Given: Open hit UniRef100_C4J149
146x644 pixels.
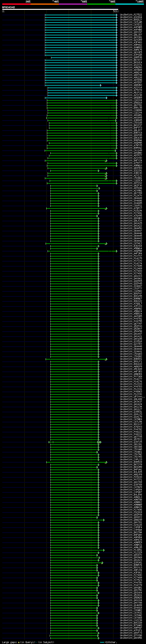Looking at the screenshot, I should tap(131, 151).
